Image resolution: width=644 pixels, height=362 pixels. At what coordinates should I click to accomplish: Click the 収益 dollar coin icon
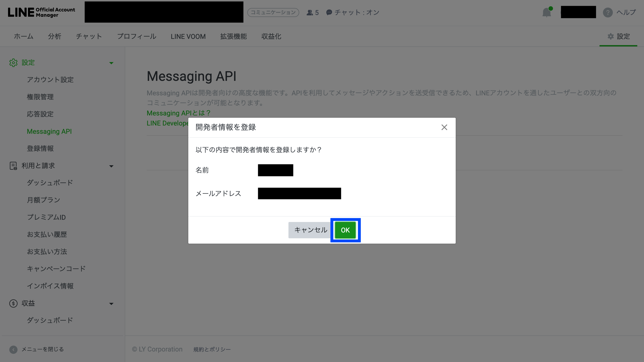coord(13,303)
